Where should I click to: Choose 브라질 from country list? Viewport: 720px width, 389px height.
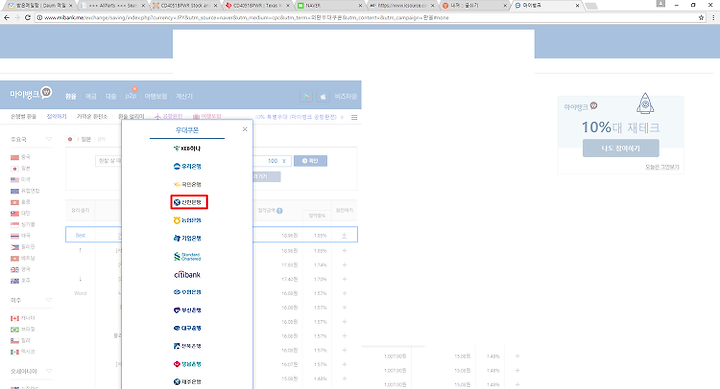tap(22, 329)
